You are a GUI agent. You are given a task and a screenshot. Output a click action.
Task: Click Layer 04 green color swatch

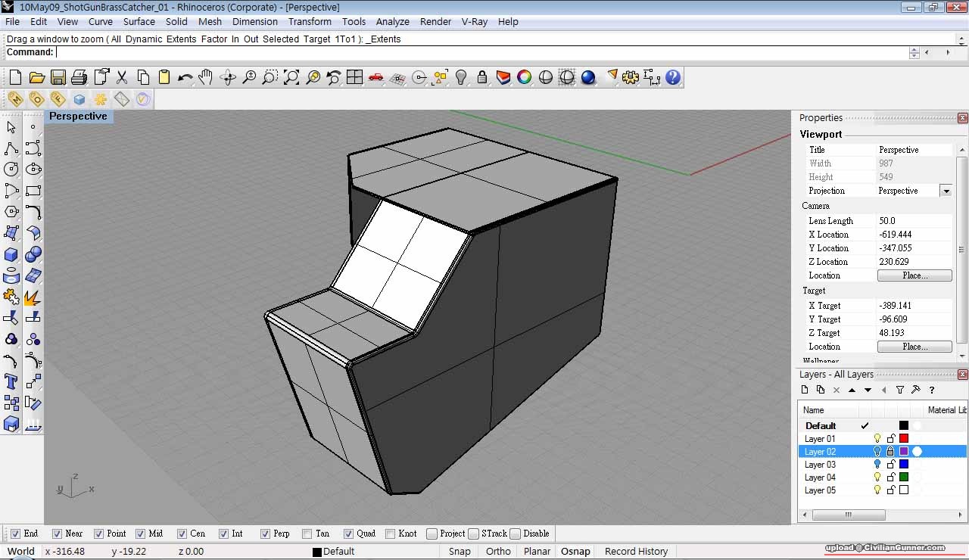(903, 478)
